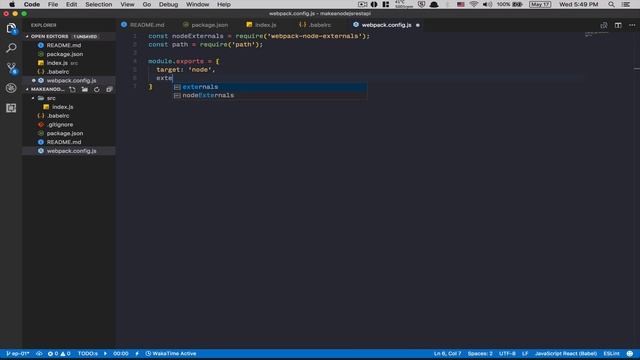The image size is (640, 360).
Task: Click the lightning bolt icon in status bar
Action: tap(137, 353)
